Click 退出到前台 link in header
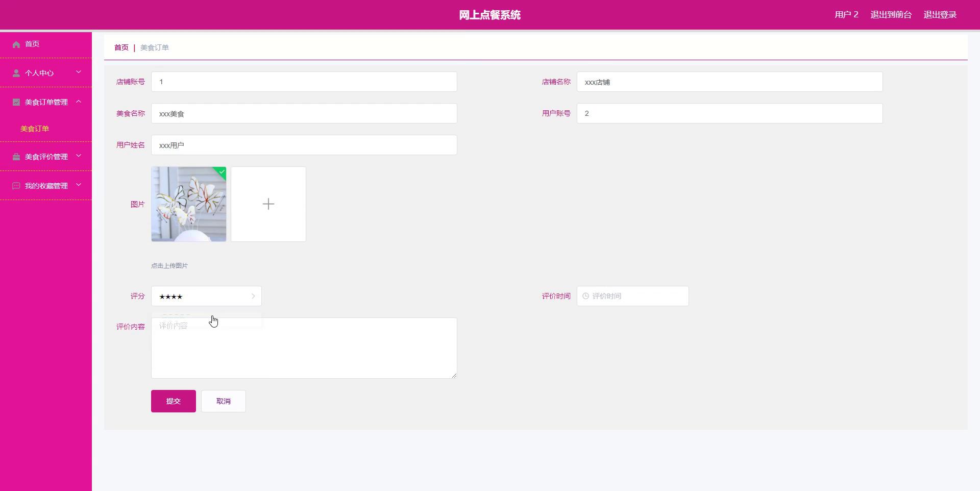 point(891,15)
